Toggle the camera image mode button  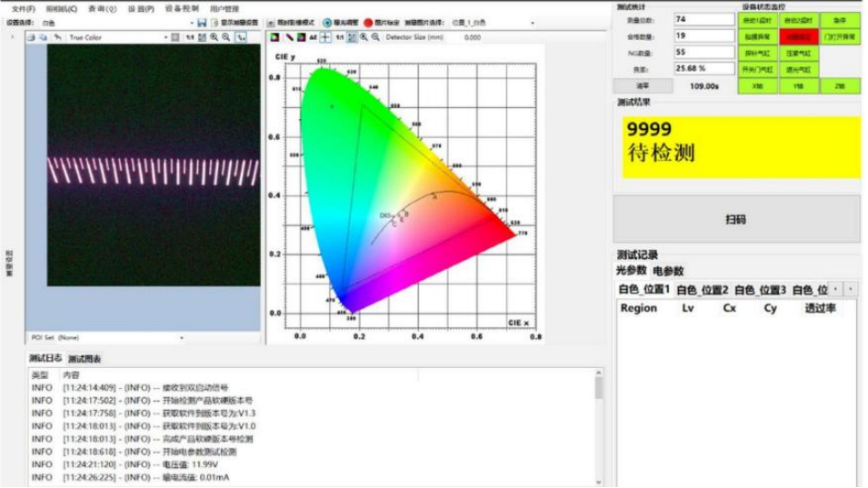[271, 23]
